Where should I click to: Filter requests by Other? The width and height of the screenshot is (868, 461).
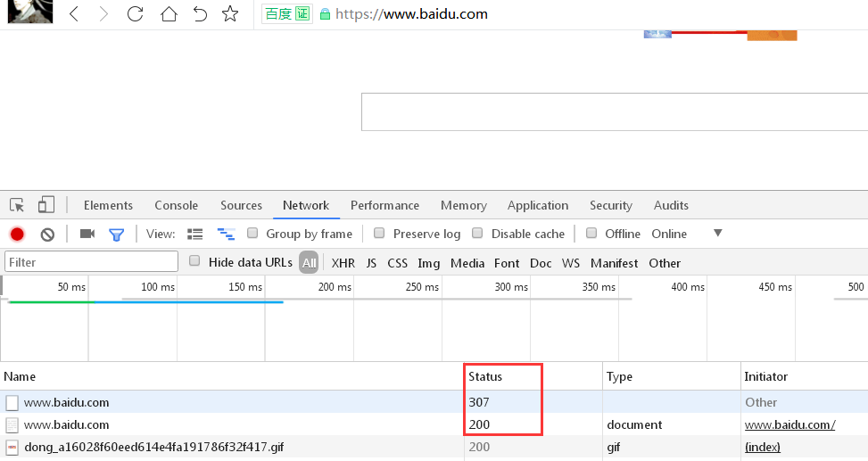point(665,263)
